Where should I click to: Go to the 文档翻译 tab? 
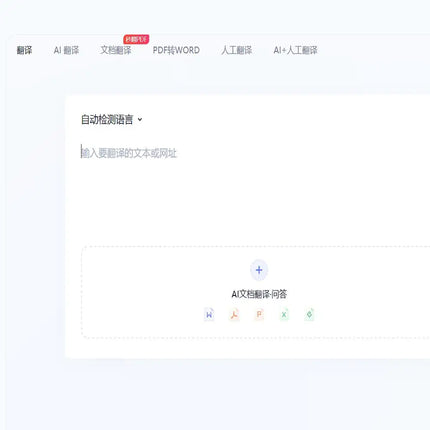pos(116,50)
